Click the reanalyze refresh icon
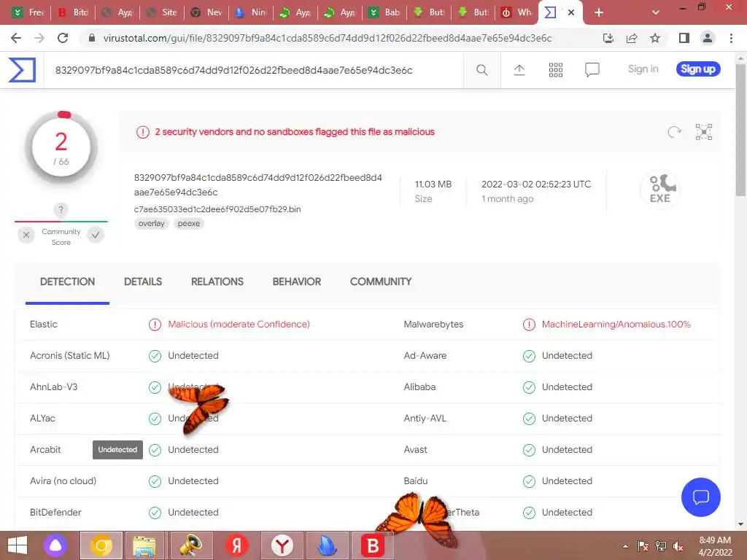The height and width of the screenshot is (560, 747). coord(674,132)
